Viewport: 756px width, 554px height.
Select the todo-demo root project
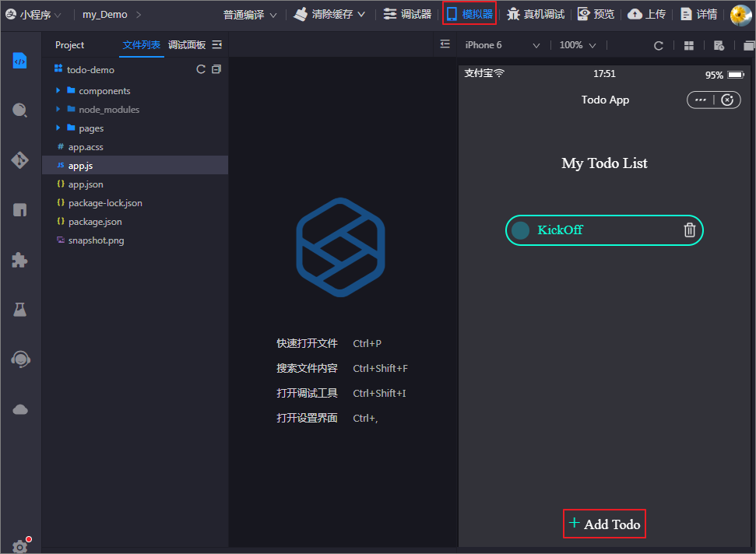coord(90,70)
